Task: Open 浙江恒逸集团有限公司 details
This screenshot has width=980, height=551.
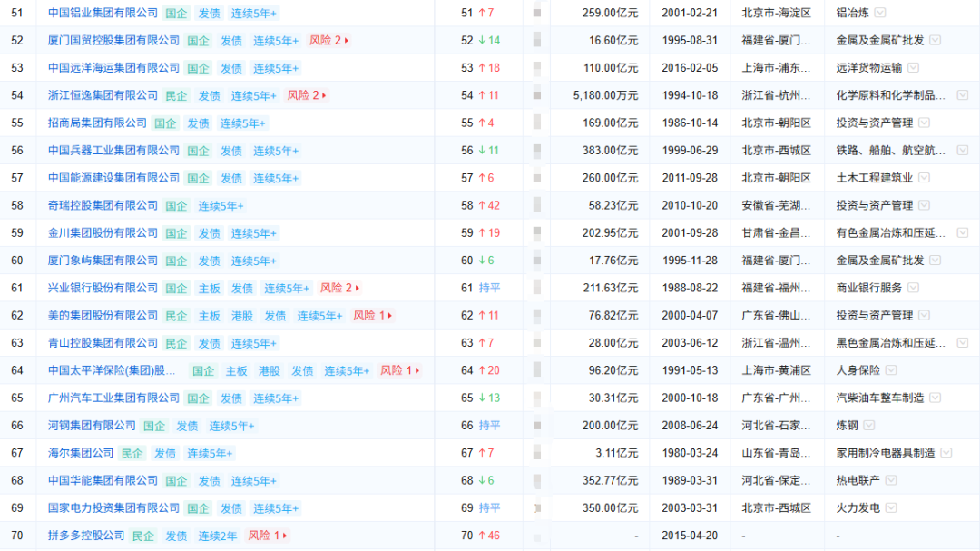Action: 103,95
